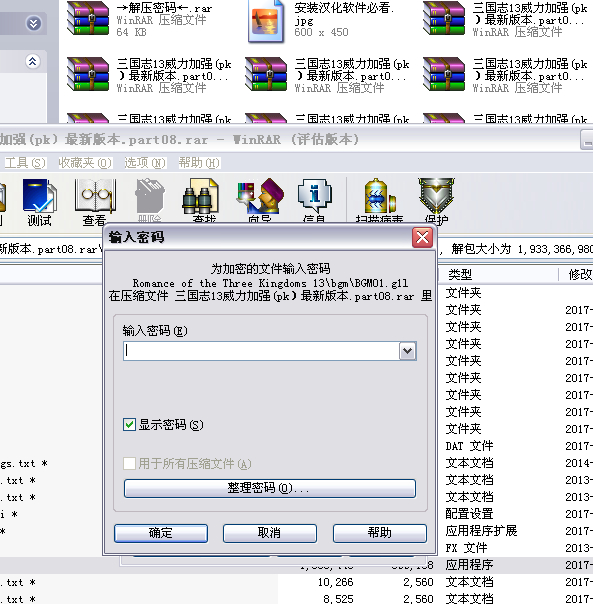Click the Cancel (取消) button
Viewport: 593px width, 604px height.
(x=270, y=533)
